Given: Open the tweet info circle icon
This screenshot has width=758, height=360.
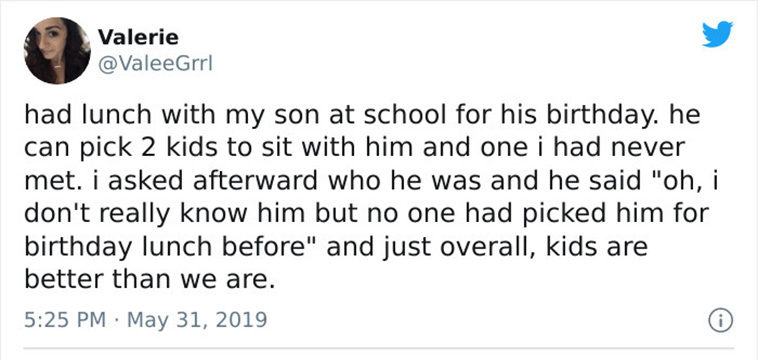Looking at the screenshot, I should click(x=720, y=320).
